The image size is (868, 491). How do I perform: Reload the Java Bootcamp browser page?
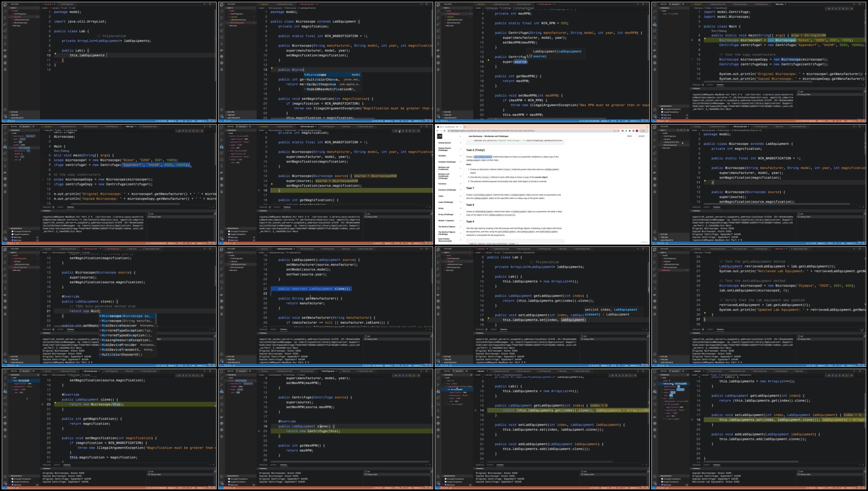(x=444, y=131)
